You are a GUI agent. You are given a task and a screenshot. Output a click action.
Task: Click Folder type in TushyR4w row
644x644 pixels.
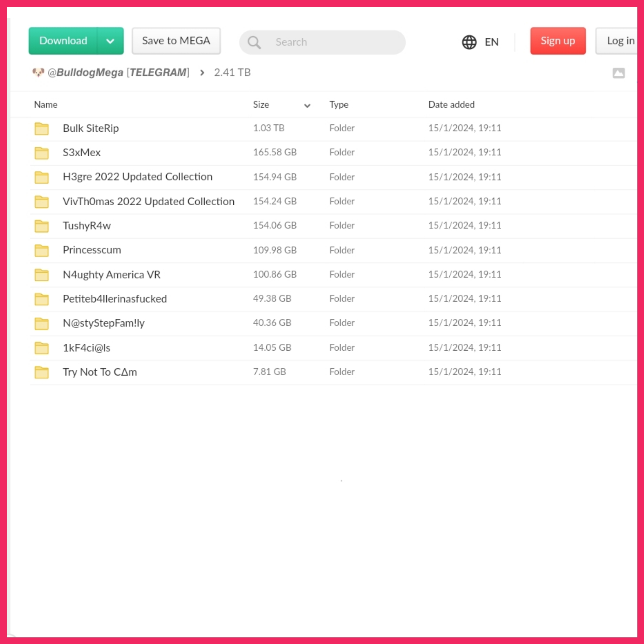pos(342,225)
